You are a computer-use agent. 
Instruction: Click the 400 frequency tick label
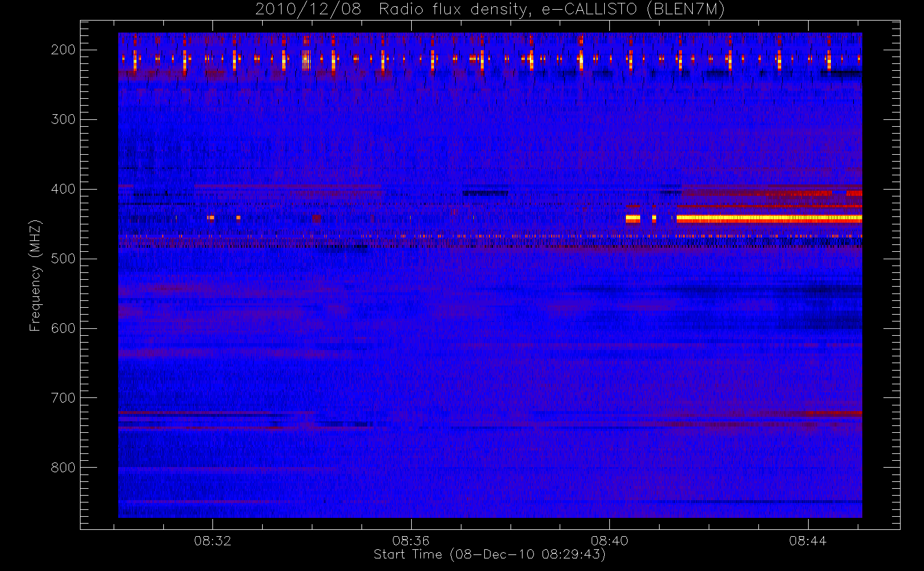[x=63, y=189]
